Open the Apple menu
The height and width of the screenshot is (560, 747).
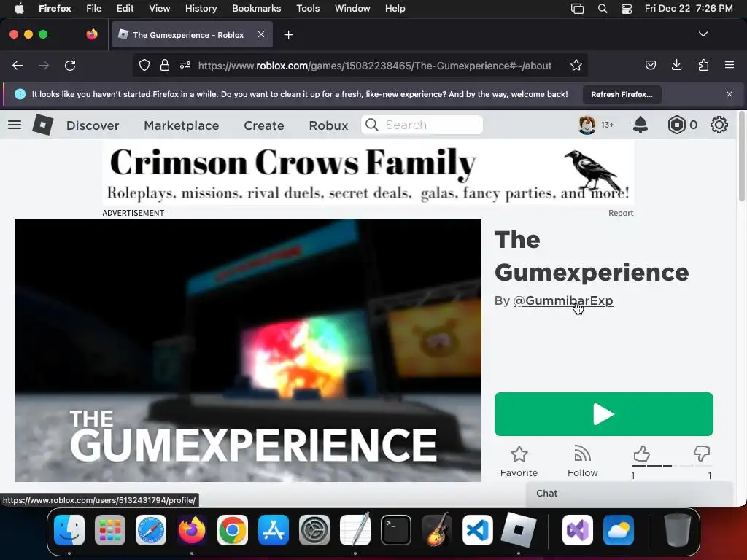(19, 8)
